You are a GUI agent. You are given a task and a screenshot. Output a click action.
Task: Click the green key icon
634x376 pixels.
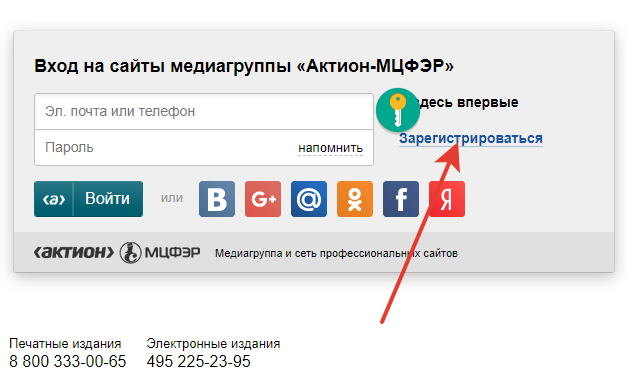(x=398, y=110)
